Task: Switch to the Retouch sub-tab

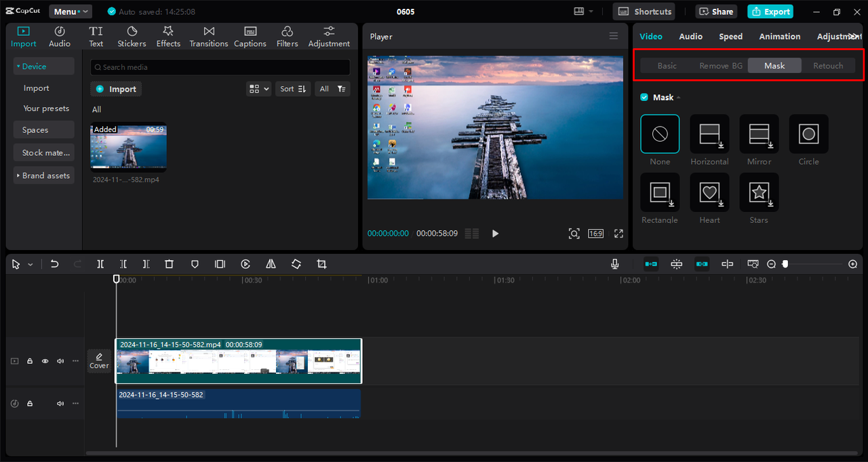Action: pyautogui.click(x=828, y=66)
